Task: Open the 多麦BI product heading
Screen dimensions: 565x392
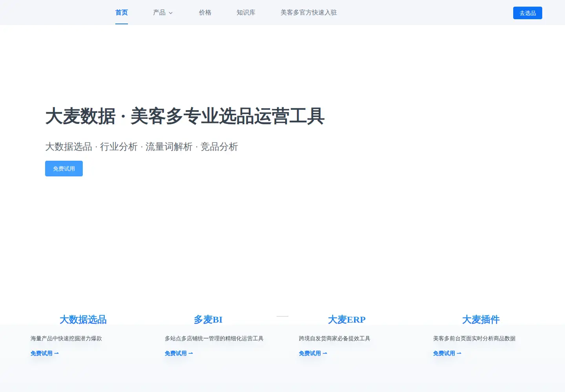Action: point(208,319)
